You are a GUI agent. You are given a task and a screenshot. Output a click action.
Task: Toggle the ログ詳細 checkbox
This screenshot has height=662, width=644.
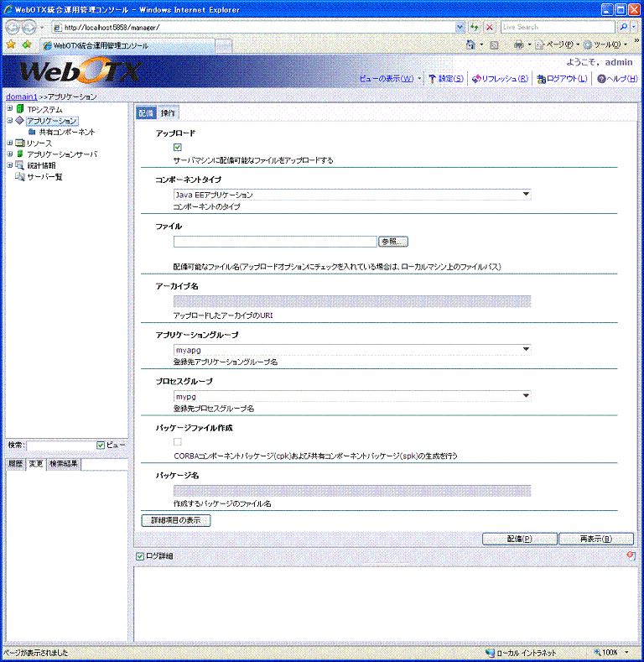pyautogui.click(x=140, y=555)
